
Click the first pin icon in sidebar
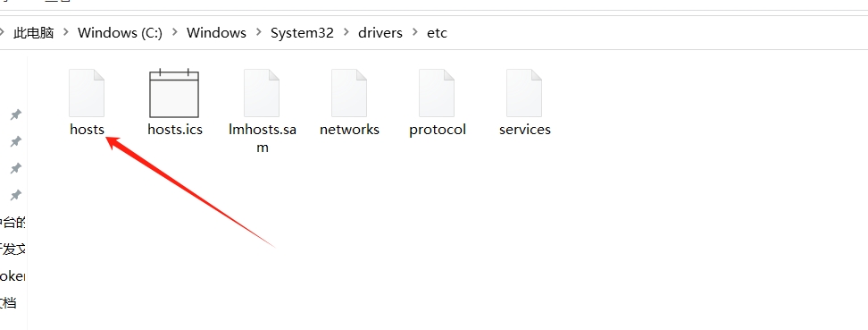pos(16,114)
